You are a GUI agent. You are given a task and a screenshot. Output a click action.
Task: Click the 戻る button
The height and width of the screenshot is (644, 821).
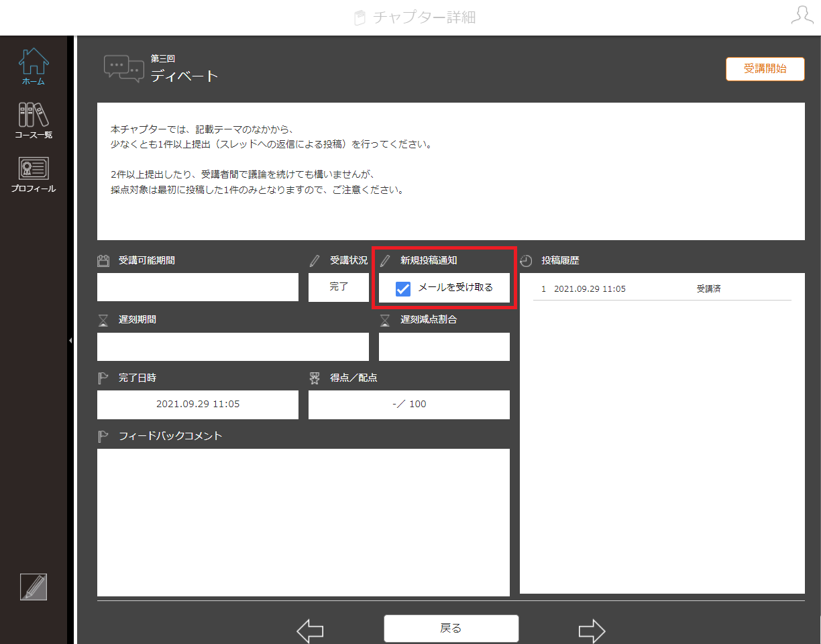click(x=451, y=629)
